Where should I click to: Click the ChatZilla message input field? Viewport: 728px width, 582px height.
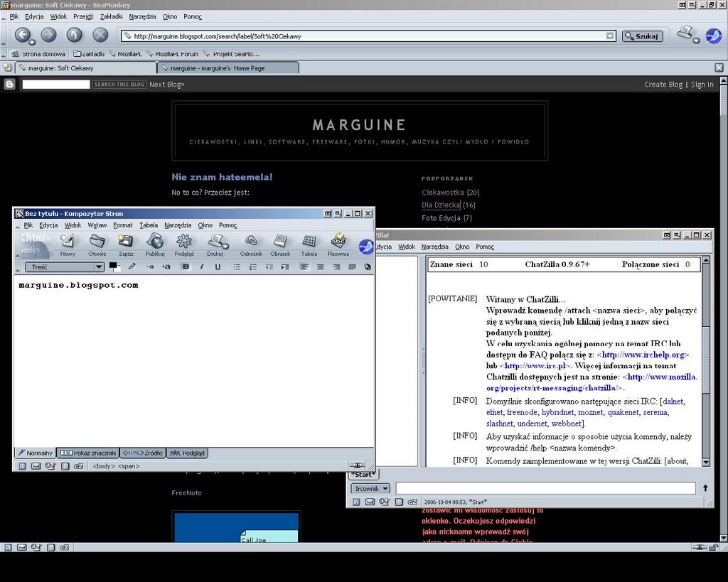click(545, 487)
